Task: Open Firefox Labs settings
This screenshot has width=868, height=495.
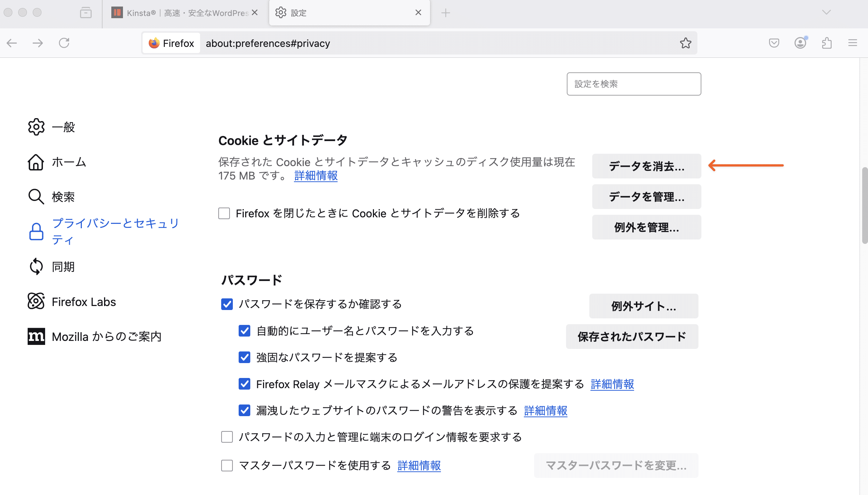Action: (x=84, y=301)
